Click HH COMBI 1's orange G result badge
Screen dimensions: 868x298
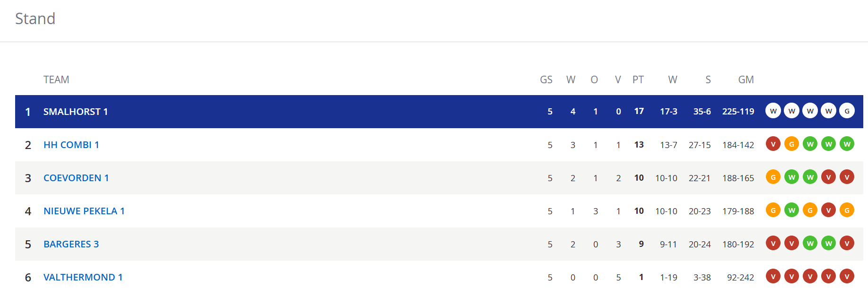pyautogui.click(x=791, y=144)
